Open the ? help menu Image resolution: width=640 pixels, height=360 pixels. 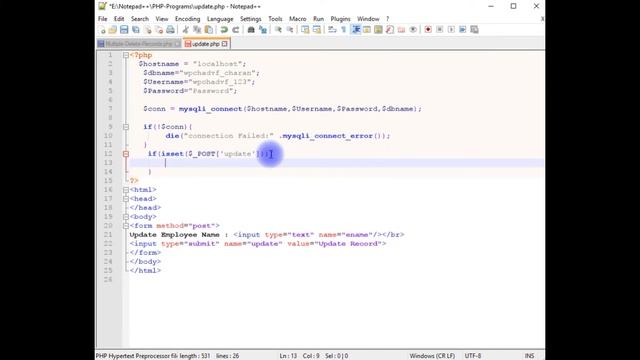click(387, 19)
